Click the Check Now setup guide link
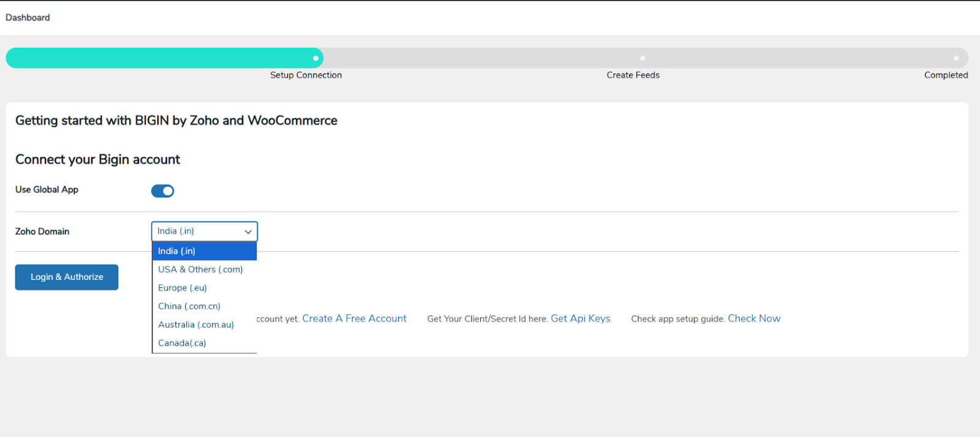This screenshot has width=980, height=437. pyautogui.click(x=754, y=319)
